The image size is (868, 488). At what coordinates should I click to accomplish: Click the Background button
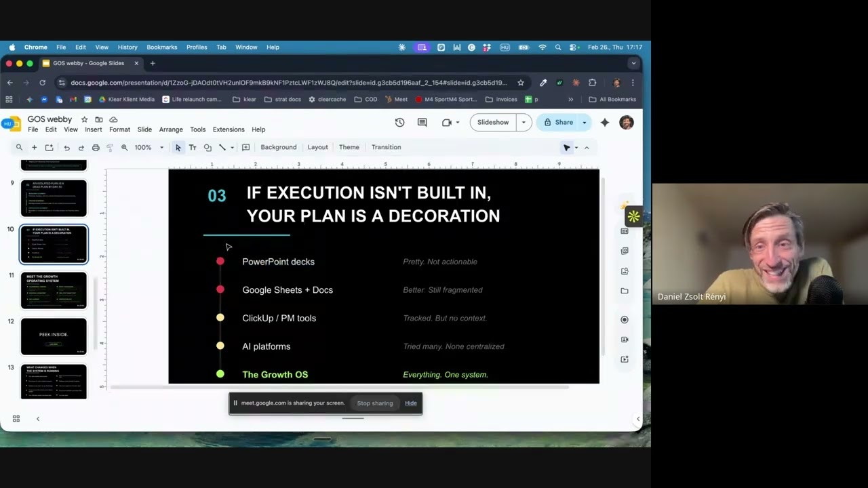[279, 147]
